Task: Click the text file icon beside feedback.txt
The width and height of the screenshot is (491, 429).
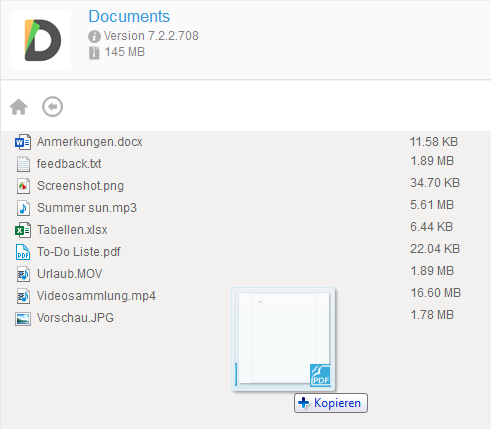Action: 23,164
